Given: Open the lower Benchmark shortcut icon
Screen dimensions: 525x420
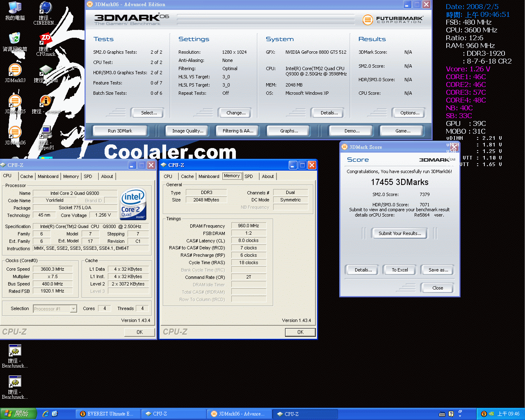Looking at the screenshot, I should [15, 387].
